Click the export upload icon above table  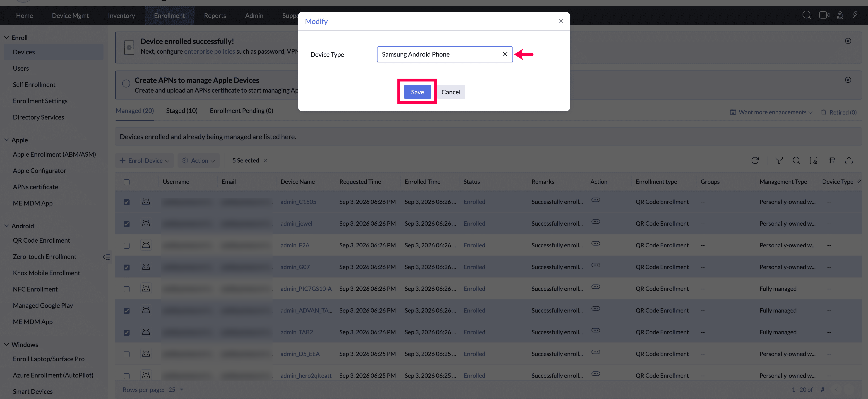[849, 161]
